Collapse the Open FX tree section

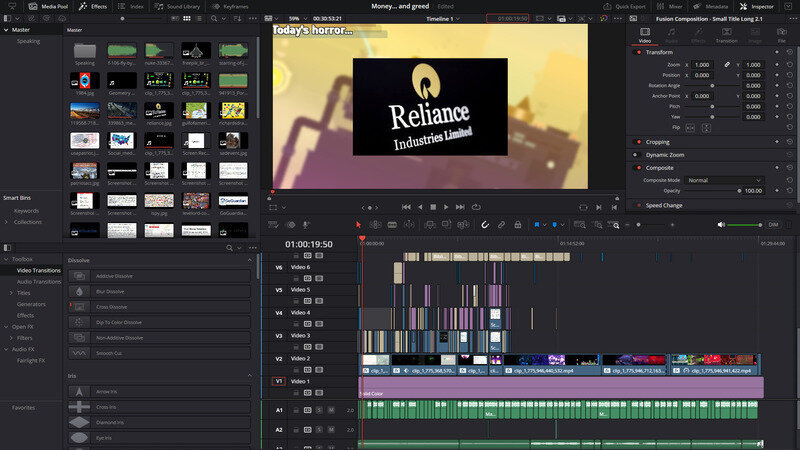(x=6, y=327)
